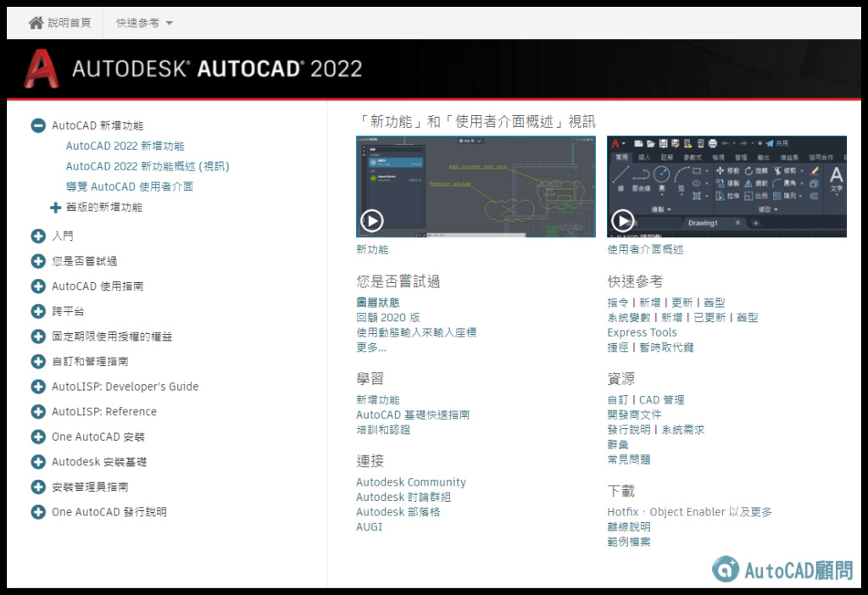This screenshot has width=868, height=595.
Task: Expand Autodesk 安裝基礎 node
Action: point(38,462)
